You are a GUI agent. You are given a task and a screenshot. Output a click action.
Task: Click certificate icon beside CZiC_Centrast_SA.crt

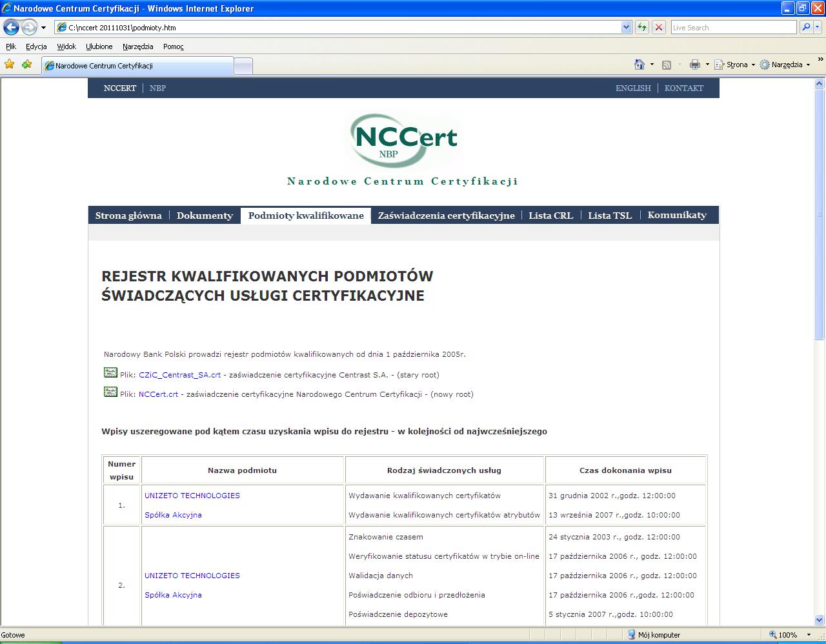[110, 372]
